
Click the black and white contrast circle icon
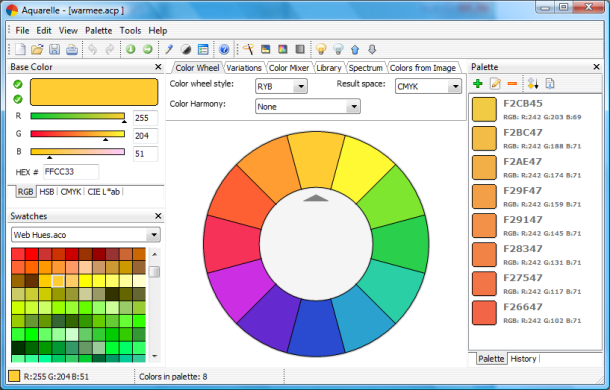pyautogui.click(x=186, y=49)
